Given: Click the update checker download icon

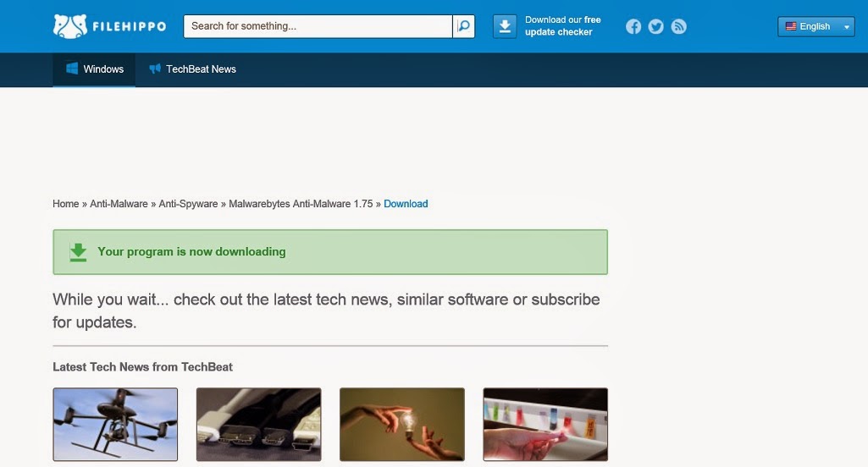Looking at the screenshot, I should tap(505, 26).
